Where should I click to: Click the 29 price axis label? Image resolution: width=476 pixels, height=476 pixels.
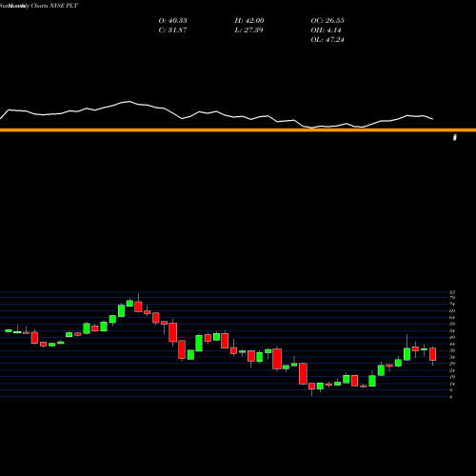452,364
